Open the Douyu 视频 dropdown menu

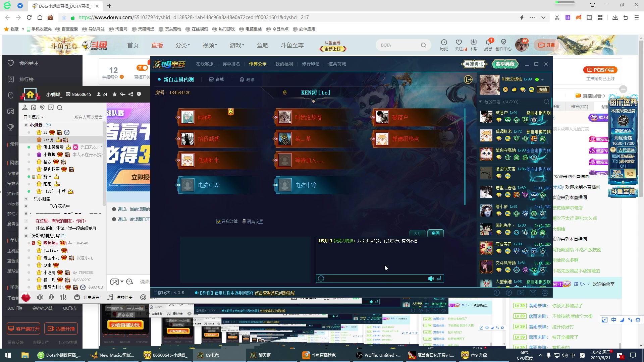210,45
